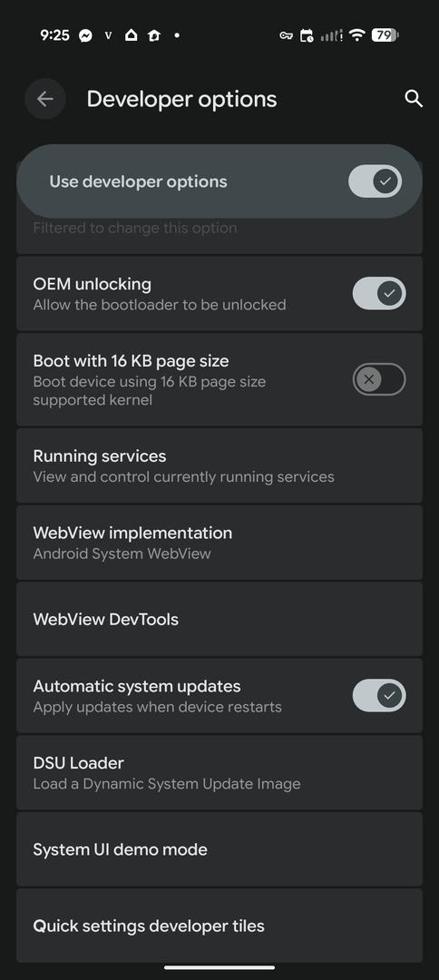439x980 pixels.
Task: Tap the bottom navigation gesture bar
Action: coord(219,967)
